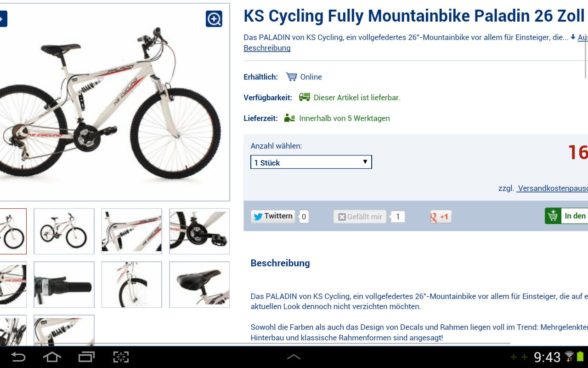Open the recent apps icon
The image size is (588, 368).
[86, 357]
